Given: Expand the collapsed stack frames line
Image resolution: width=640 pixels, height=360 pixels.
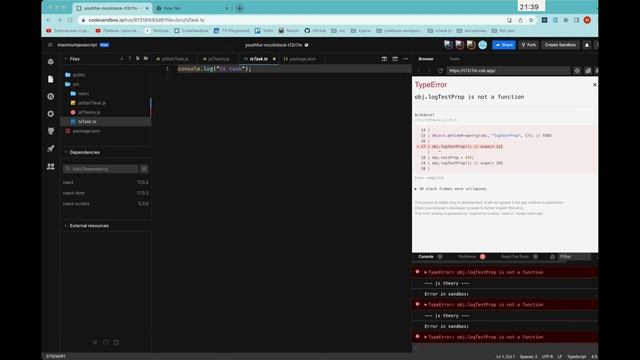Looking at the screenshot, I should [x=451, y=189].
